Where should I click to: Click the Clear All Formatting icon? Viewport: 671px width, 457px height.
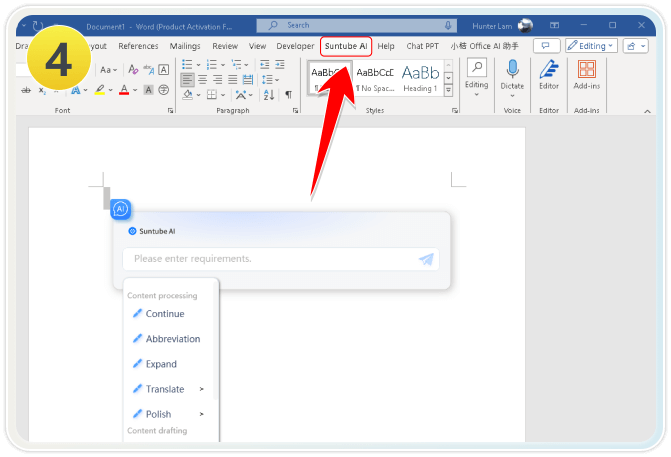133,69
